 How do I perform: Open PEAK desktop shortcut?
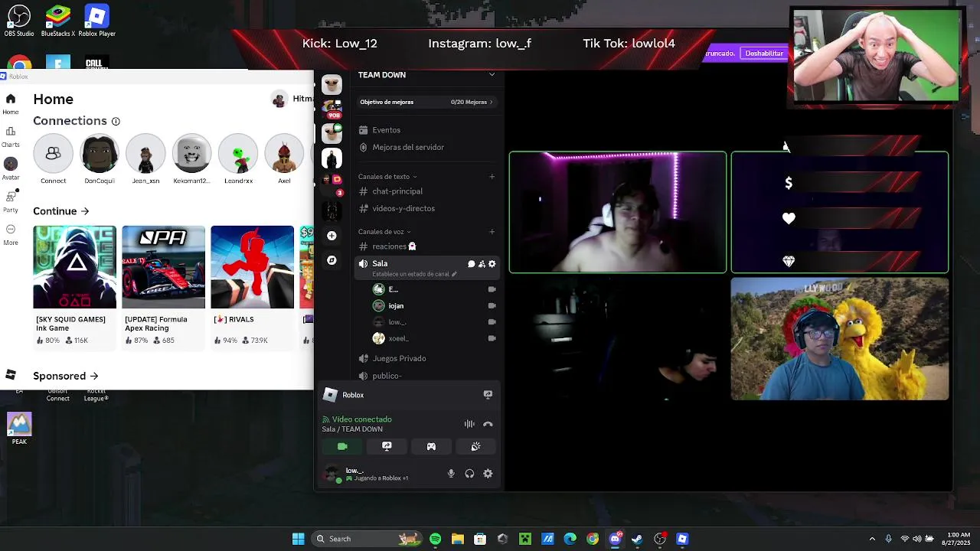click(x=19, y=429)
